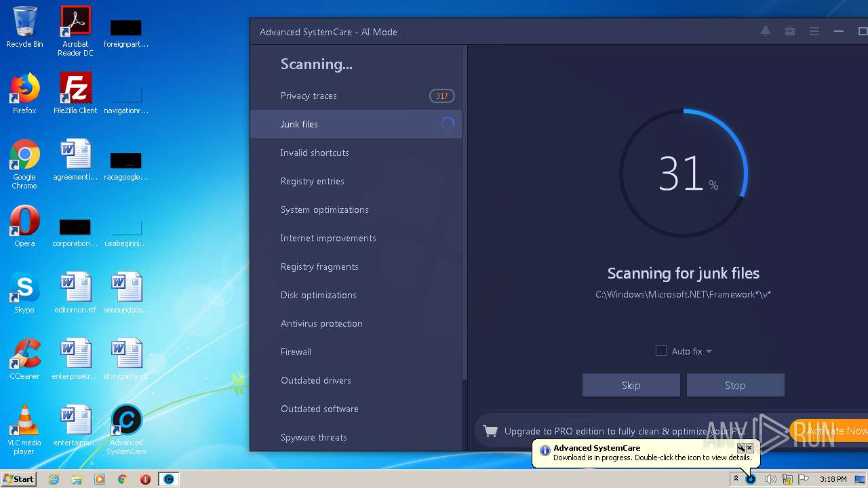868x488 pixels.
Task: Select Firewall item in scan list
Action: click(x=356, y=352)
